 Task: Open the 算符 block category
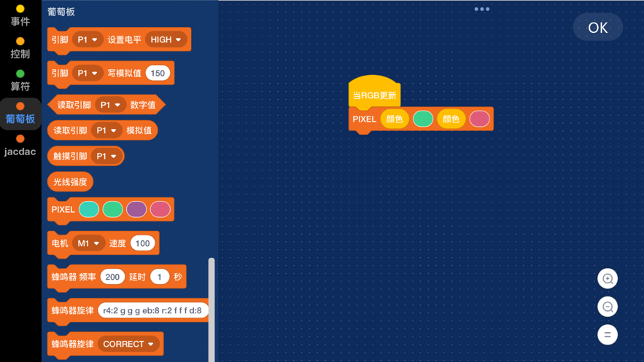click(x=20, y=80)
